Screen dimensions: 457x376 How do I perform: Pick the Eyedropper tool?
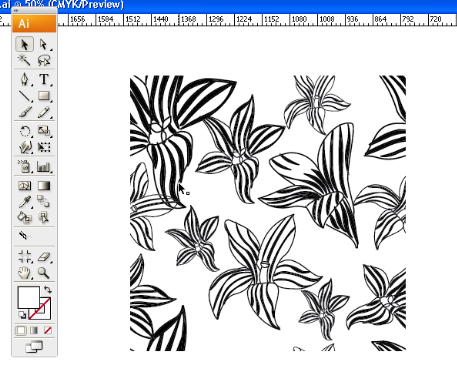24,201
